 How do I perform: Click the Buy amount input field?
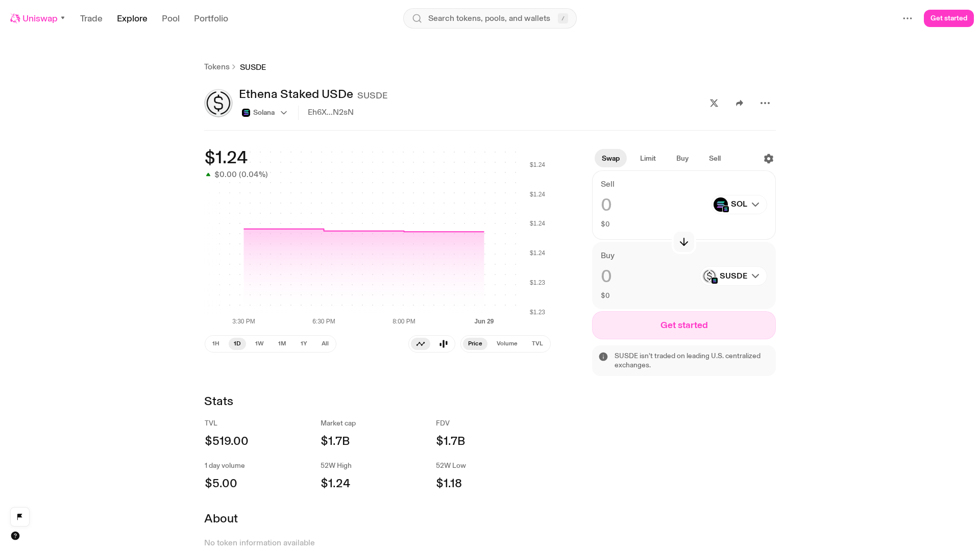pos(648,277)
